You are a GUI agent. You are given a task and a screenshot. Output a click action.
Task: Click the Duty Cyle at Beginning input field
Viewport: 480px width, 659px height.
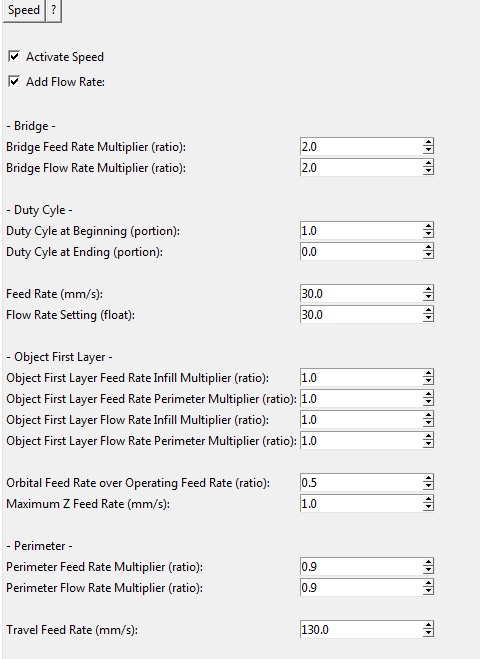coord(361,230)
